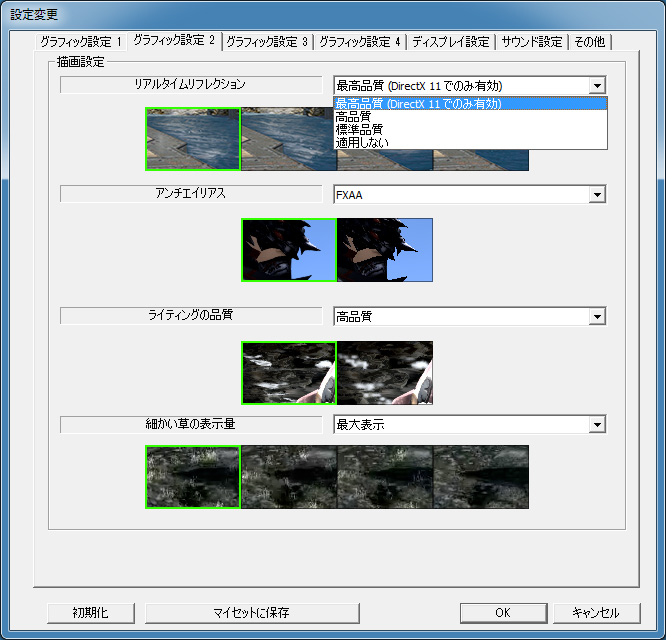Pick the second grass amount preview
The image size is (666, 640).
(289, 476)
